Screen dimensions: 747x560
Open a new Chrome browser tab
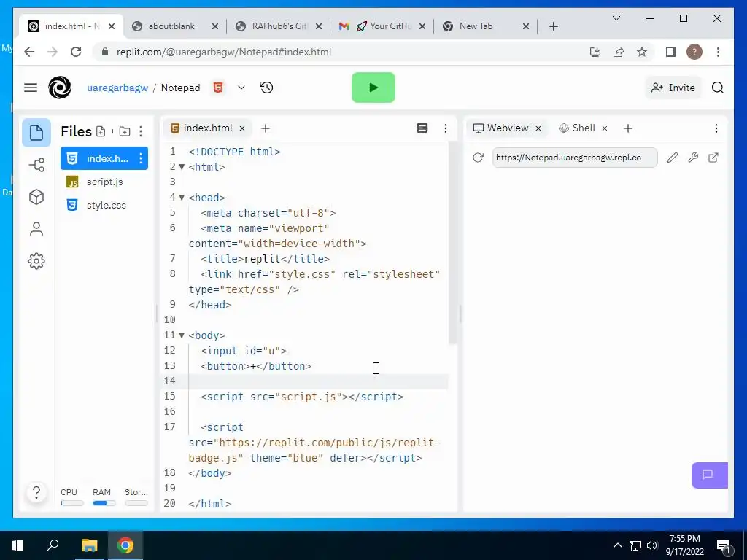coord(554,26)
